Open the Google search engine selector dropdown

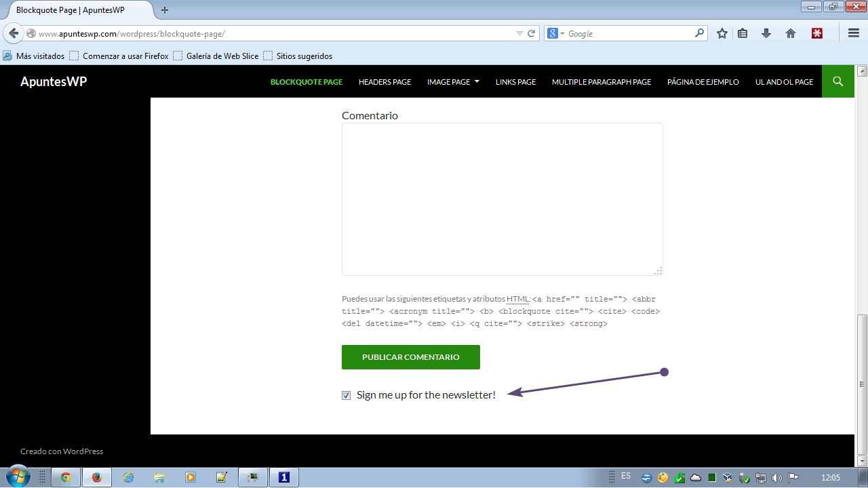(556, 33)
